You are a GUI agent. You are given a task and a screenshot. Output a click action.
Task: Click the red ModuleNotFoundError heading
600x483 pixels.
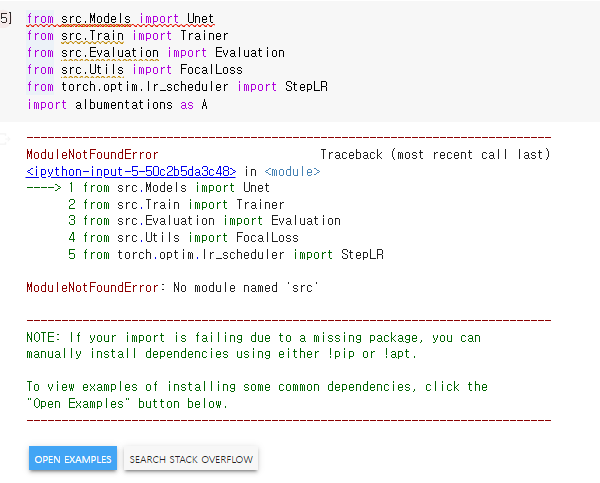pyautogui.click(x=92, y=155)
